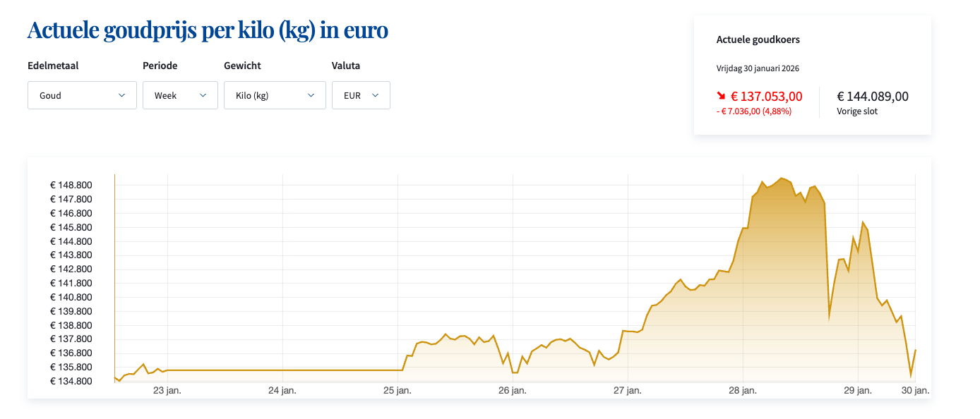Click the 25 jan. label on the chart axis
Image resolution: width=980 pixels, height=419 pixels.
[398, 390]
